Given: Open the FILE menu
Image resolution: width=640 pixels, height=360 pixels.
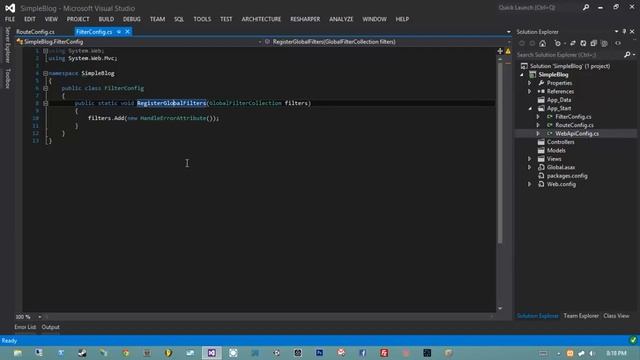Looking at the screenshot, I should 10,19.
